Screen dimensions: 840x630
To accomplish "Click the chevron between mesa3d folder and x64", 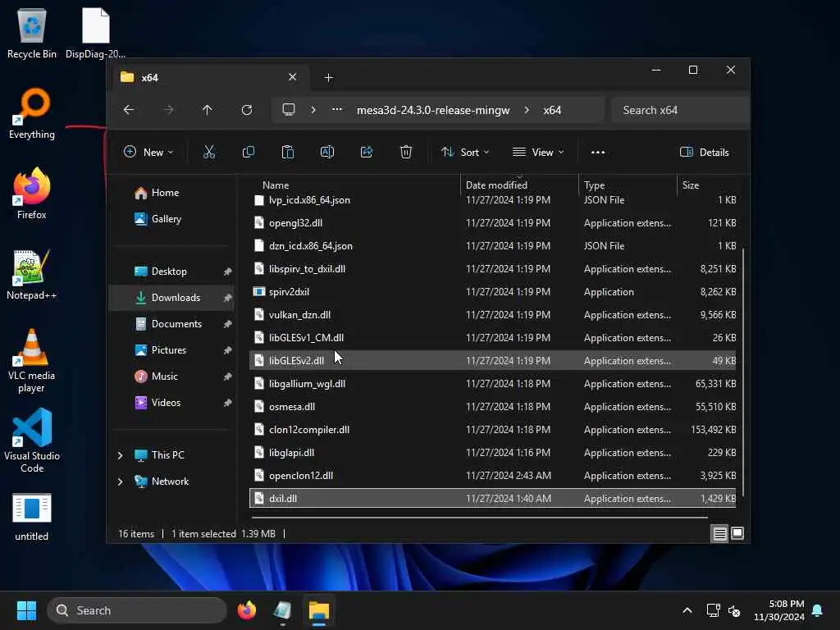I will (x=527, y=110).
